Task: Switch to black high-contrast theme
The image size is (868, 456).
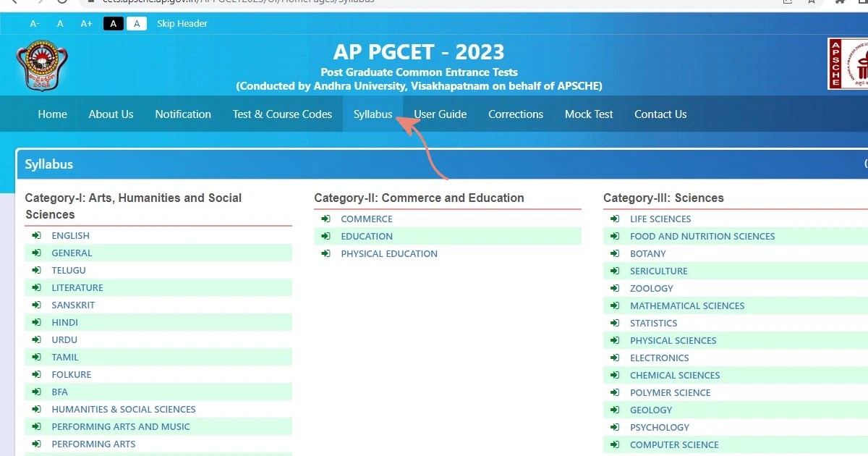Action: click(114, 24)
